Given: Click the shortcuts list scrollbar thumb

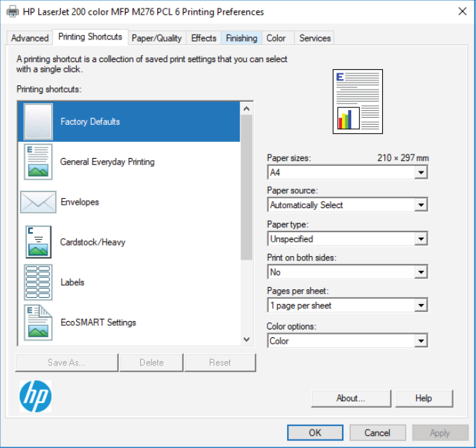Looking at the screenshot, I should coord(247,188).
